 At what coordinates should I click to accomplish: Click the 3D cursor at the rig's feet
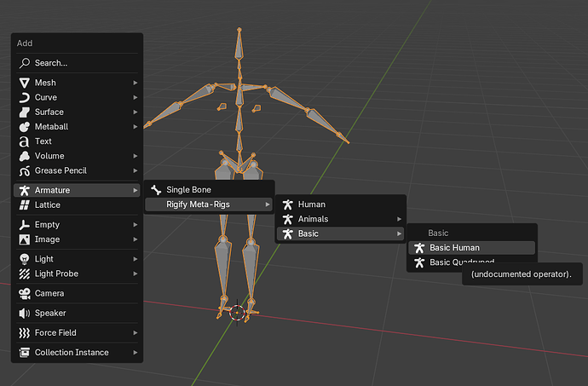point(237,313)
